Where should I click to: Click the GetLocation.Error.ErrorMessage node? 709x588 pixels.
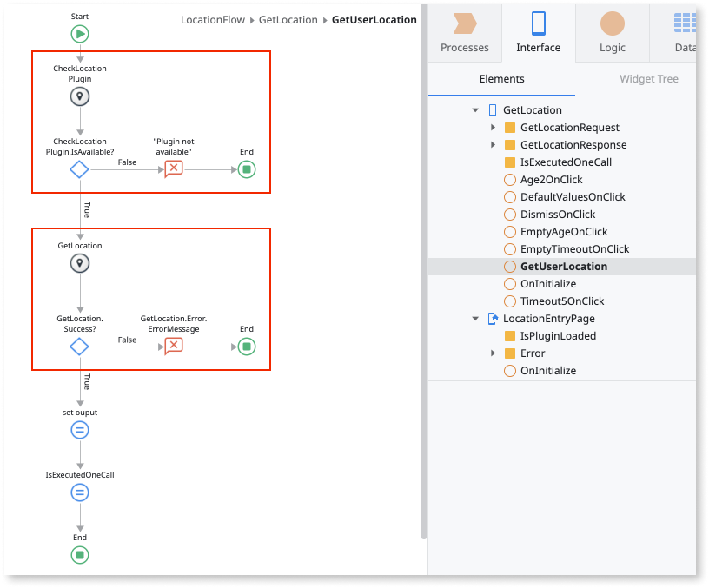tap(173, 346)
